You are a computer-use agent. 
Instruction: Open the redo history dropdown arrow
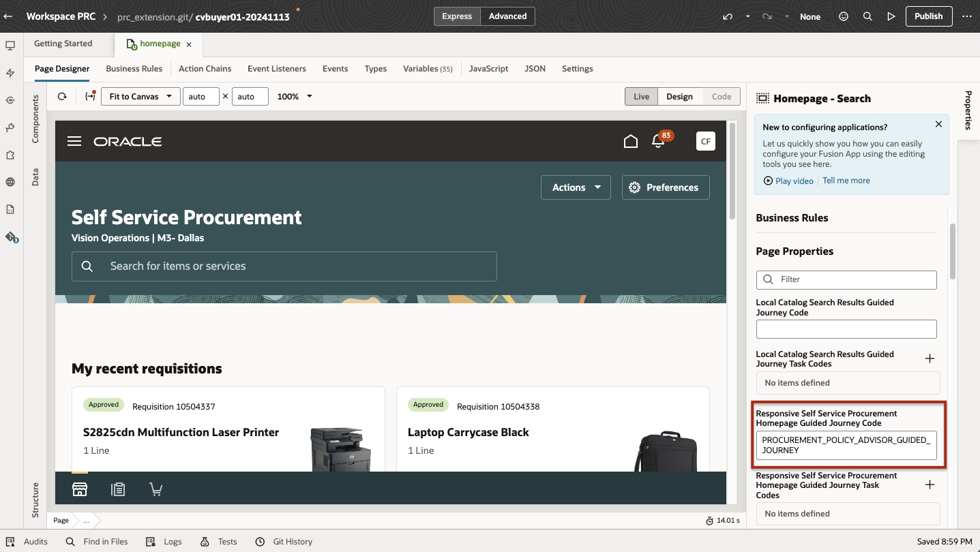(787, 16)
